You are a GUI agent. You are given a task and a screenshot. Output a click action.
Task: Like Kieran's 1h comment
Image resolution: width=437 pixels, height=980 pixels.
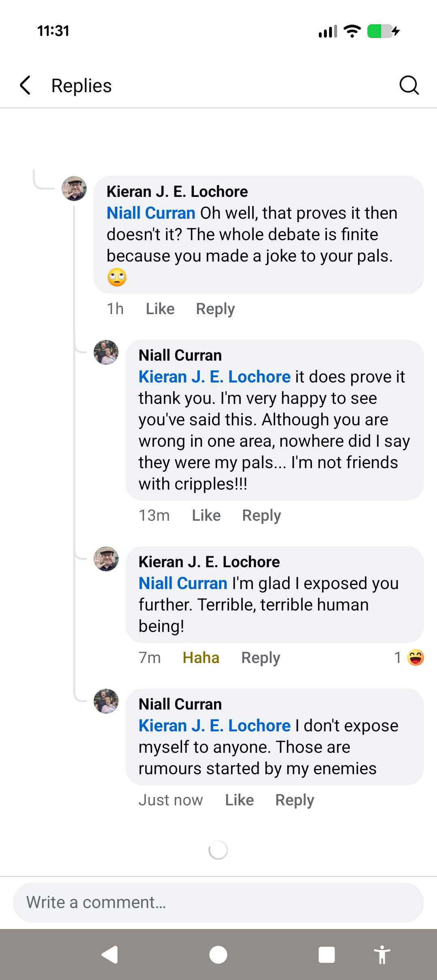160,309
